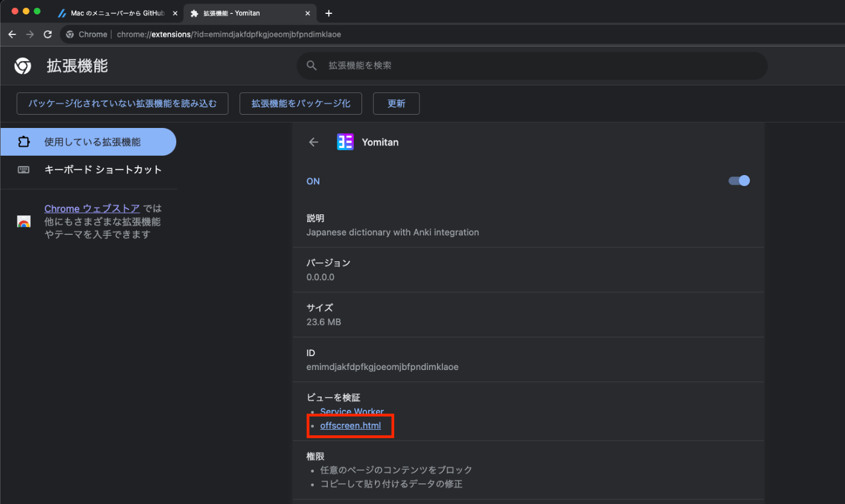
Task: Click the extension ID emimdjakfdpfkgjoeomjbfpndimklaoe text
Action: click(x=383, y=366)
